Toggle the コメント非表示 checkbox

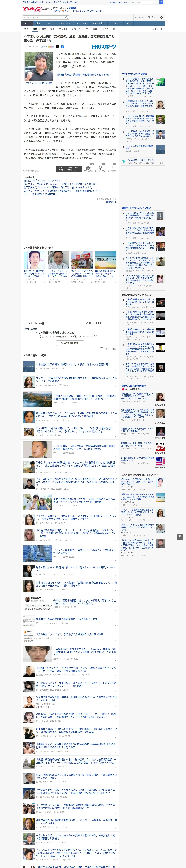coord(102,349)
